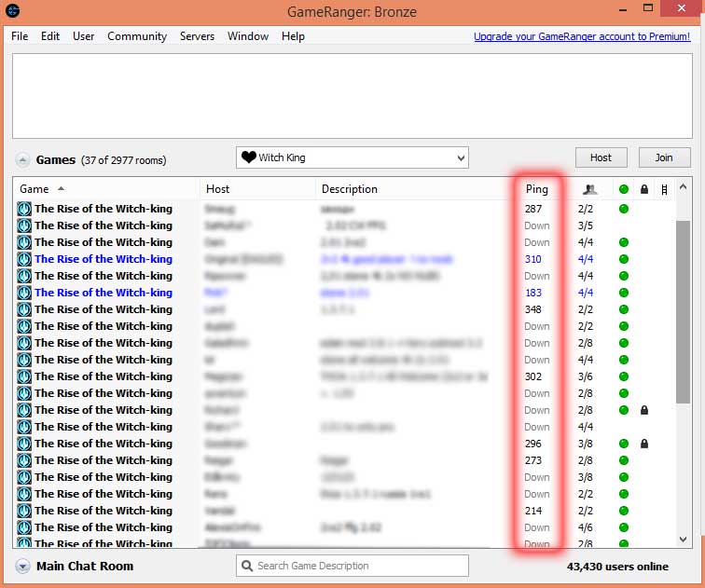705x588 pixels.
Task: Click the empty banner panel below menu bar
Action: coord(352,96)
